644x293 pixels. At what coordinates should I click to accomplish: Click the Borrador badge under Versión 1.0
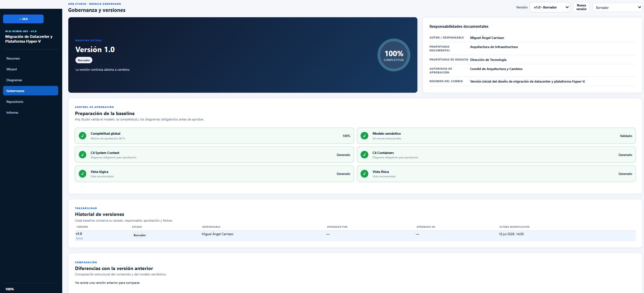click(x=84, y=60)
